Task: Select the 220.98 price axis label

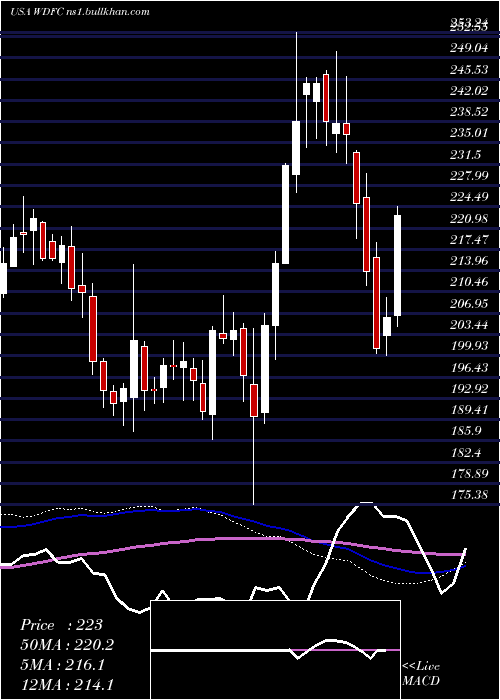Action: point(469,218)
